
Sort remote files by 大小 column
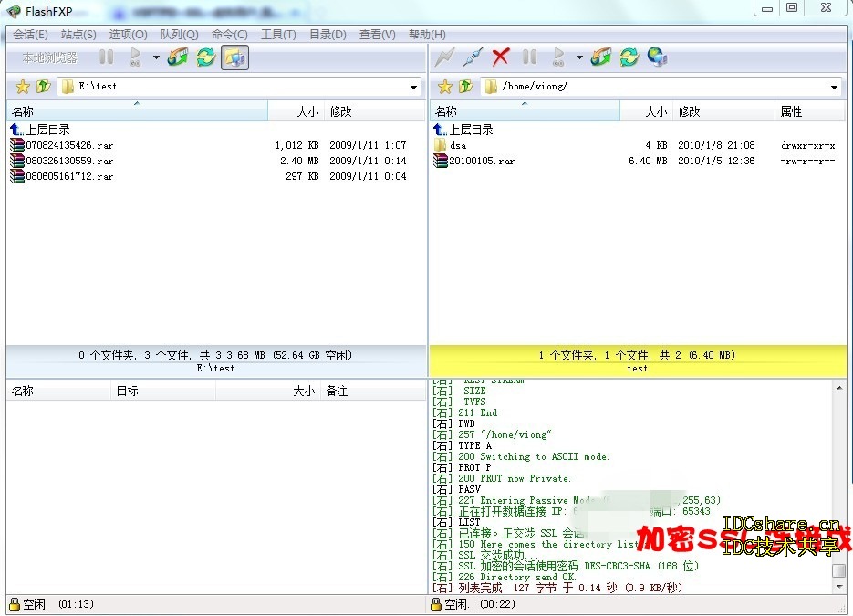tap(646, 111)
